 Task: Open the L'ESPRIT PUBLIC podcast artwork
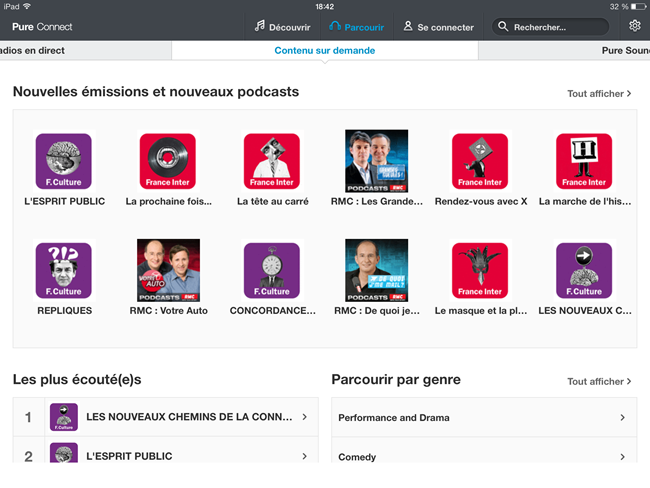64,161
